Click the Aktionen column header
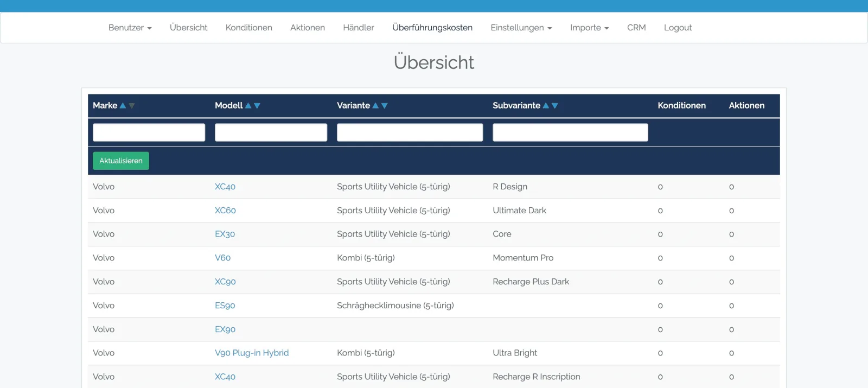 (746, 106)
